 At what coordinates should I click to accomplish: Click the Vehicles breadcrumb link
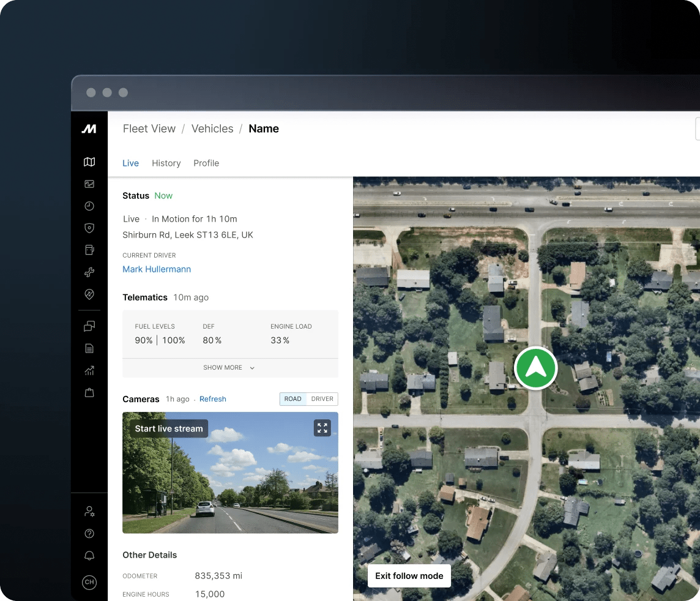click(212, 129)
